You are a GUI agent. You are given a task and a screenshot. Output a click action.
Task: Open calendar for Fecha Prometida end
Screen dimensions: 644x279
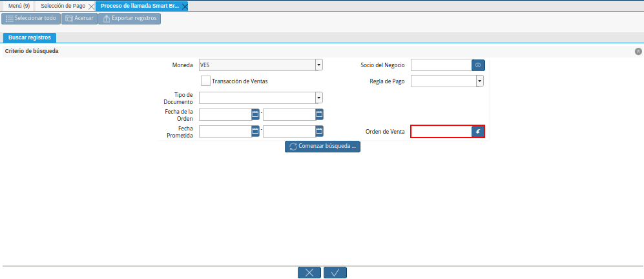(x=319, y=131)
